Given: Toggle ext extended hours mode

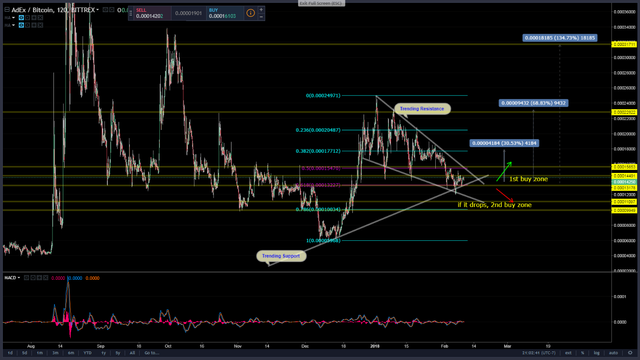Looking at the screenshot, I should click(x=568, y=353).
